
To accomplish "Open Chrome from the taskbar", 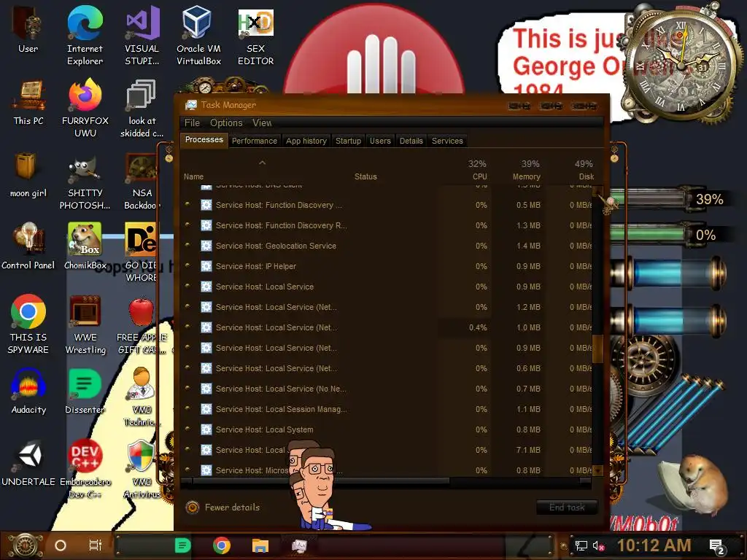I will (222, 545).
